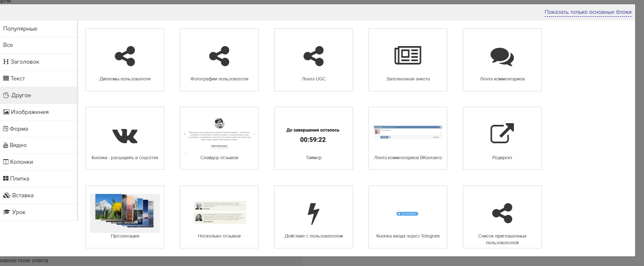The height and width of the screenshot is (266, 644).
Task: Add the Кнопка входа через Telegram block
Action: 408,214
